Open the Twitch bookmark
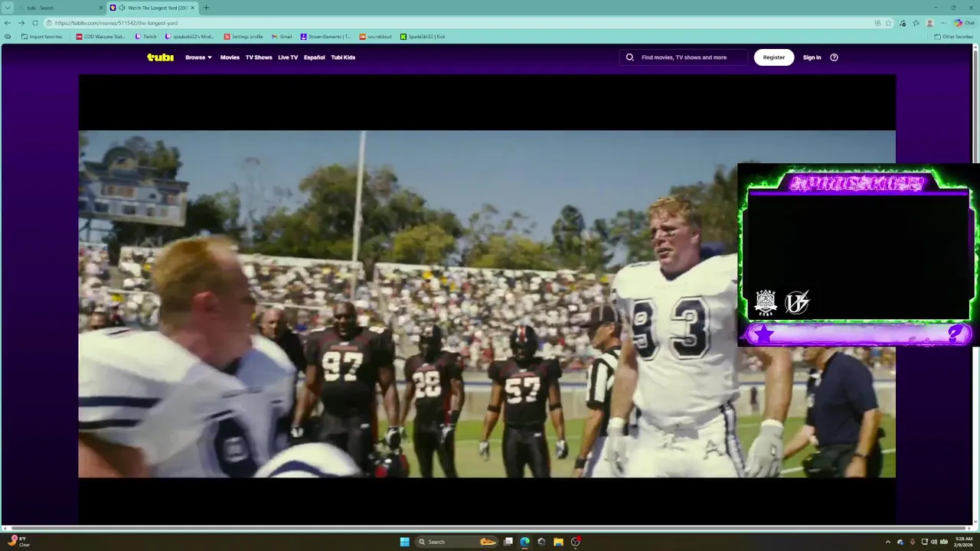The image size is (980, 551). [145, 37]
